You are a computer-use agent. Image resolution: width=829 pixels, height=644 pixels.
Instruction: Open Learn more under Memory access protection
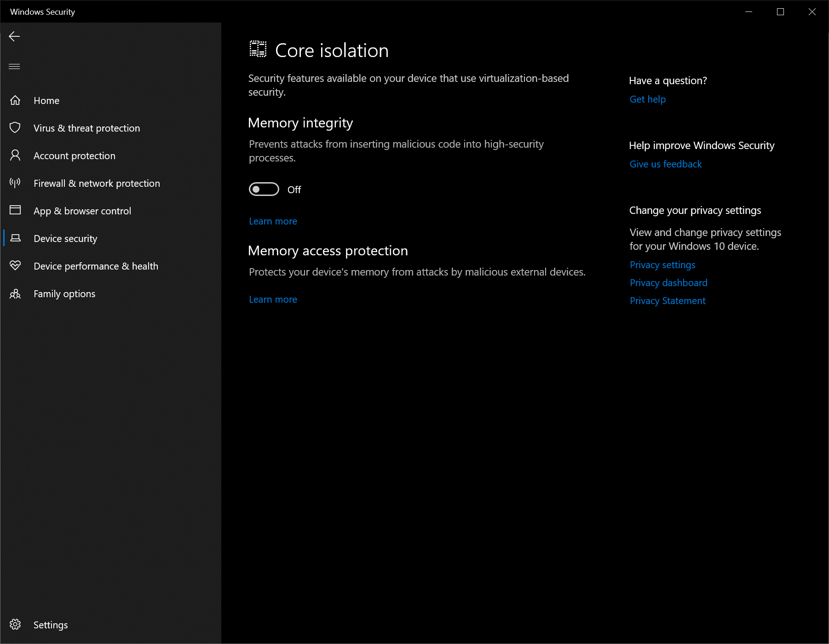coord(273,299)
